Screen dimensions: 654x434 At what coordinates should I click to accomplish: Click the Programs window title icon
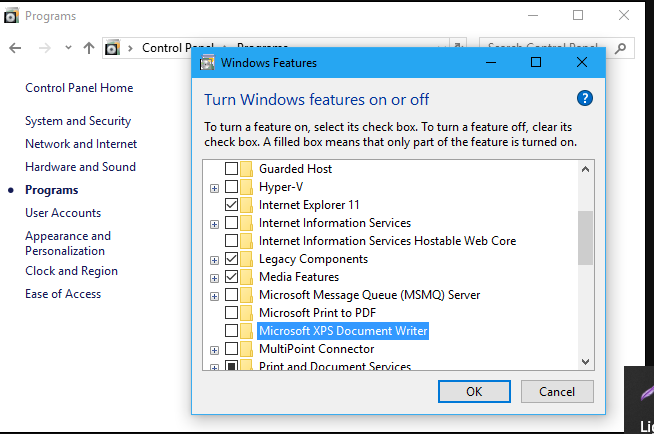click(x=11, y=16)
